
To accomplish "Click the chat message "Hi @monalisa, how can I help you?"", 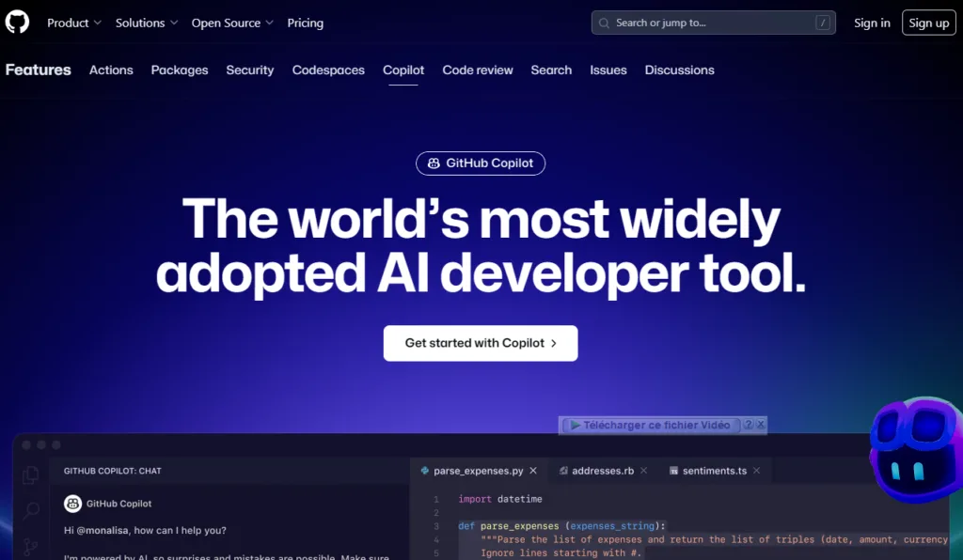I will pos(145,530).
